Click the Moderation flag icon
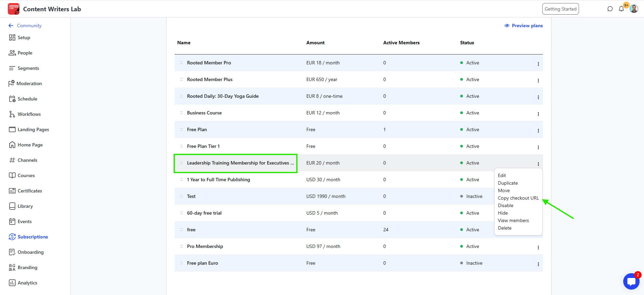This screenshot has width=644, height=295. coord(12,83)
